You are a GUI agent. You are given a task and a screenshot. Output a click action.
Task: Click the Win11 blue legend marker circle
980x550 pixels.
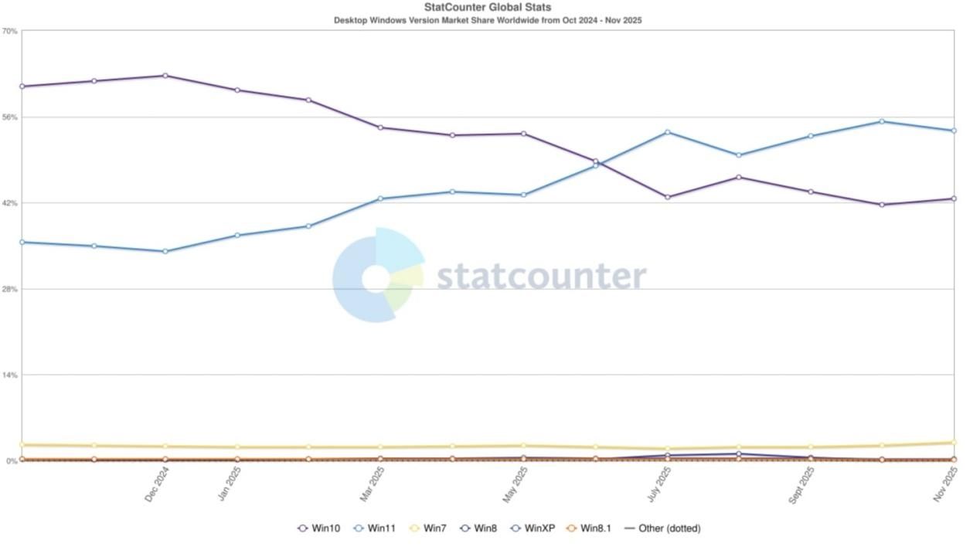pos(359,528)
